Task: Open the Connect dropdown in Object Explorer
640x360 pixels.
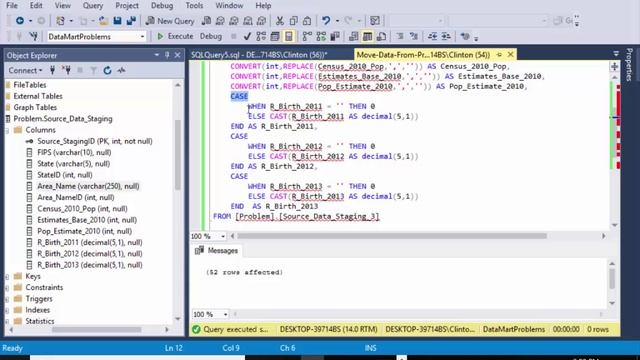Action: [x=25, y=70]
